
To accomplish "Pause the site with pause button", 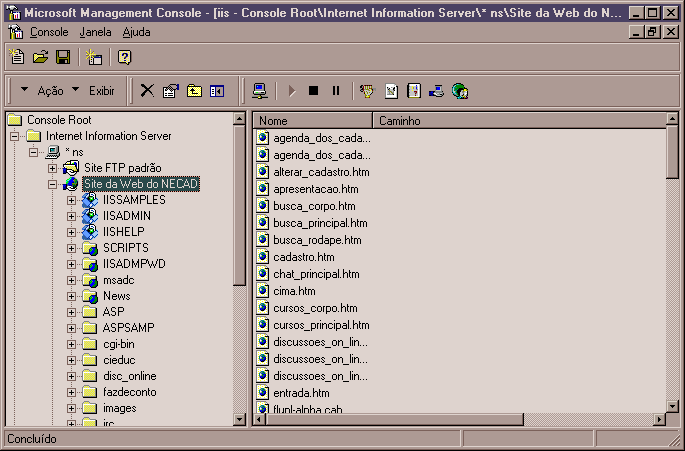I will click(335, 91).
